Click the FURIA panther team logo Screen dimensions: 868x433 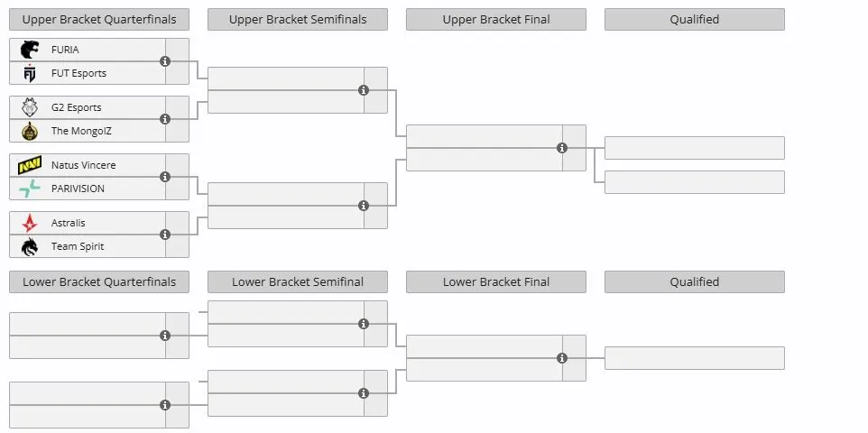coord(30,50)
